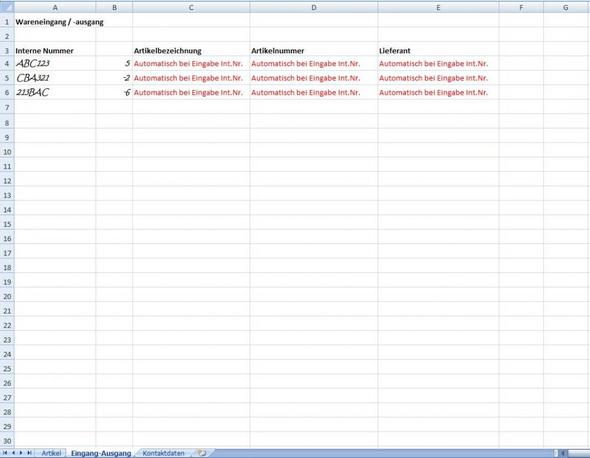Viewport: 590px width, 458px height.
Task: Go to first sheet tab arrow
Action: [x=5, y=453]
